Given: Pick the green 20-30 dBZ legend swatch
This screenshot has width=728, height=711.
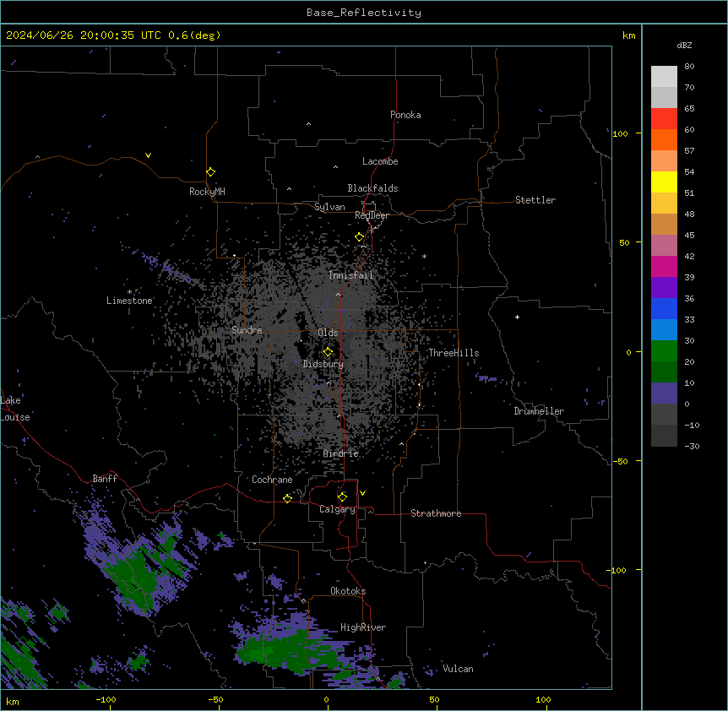Looking at the screenshot, I should point(664,351).
